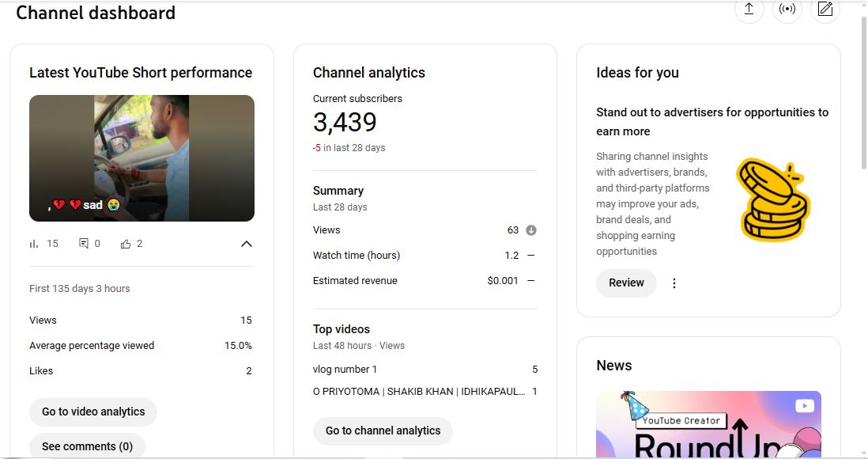Click 'First 135 days 3 hours' text
Image resolution: width=868 pixels, height=459 pixels.
pyautogui.click(x=80, y=288)
